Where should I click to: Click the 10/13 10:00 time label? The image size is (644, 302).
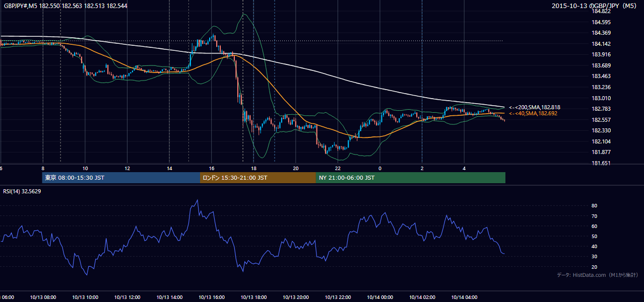(85, 297)
